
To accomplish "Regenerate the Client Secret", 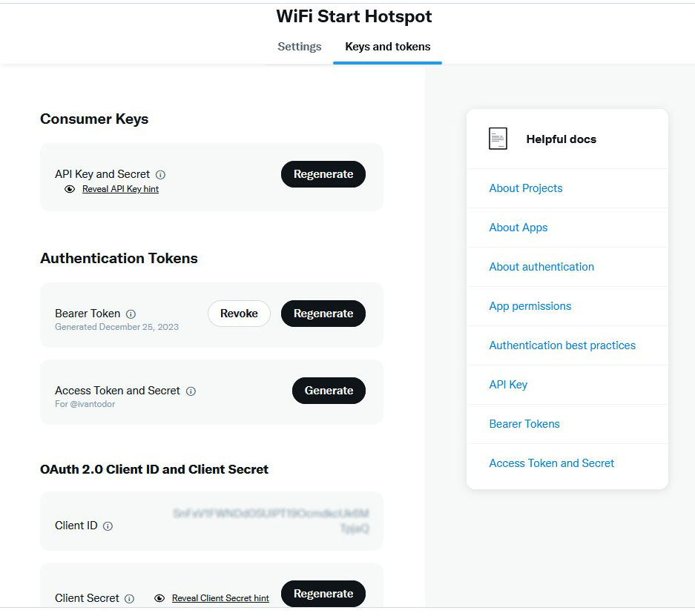I will [x=323, y=594].
